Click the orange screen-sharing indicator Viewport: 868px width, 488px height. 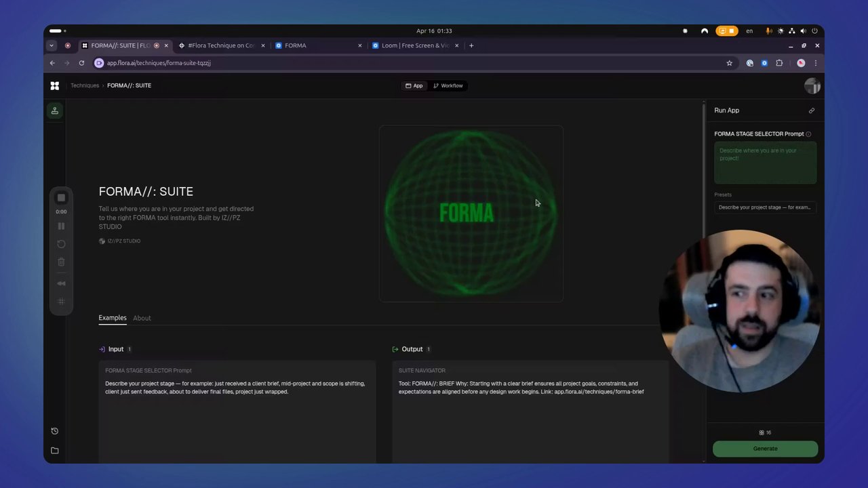pos(726,31)
